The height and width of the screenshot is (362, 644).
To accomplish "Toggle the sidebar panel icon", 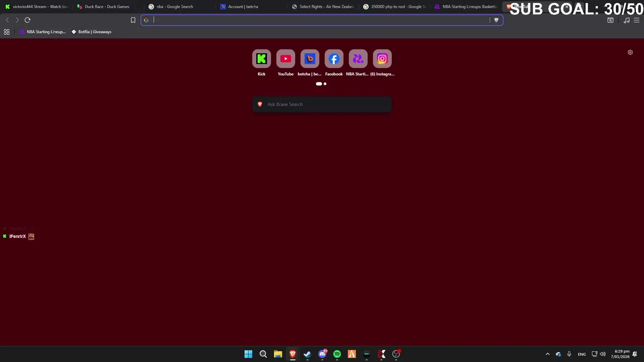I will pyautogui.click(x=610, y=20).
